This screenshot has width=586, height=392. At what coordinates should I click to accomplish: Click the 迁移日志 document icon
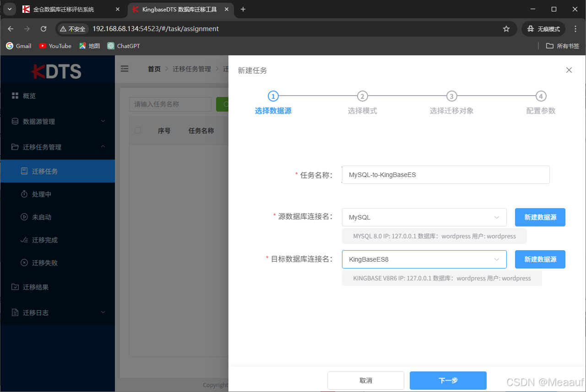15,313
